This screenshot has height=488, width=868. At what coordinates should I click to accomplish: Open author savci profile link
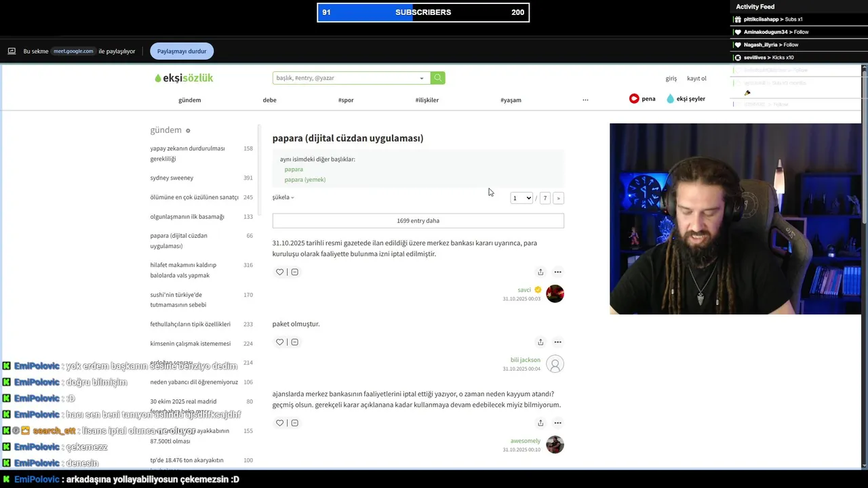(x=524, y=290)
